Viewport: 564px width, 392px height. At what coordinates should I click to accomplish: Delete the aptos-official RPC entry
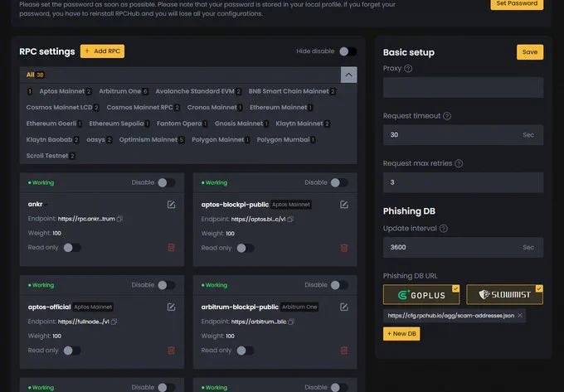point(171,350)
